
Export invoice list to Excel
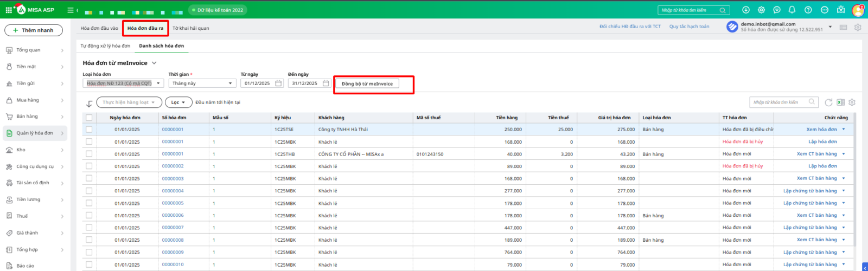840,102
